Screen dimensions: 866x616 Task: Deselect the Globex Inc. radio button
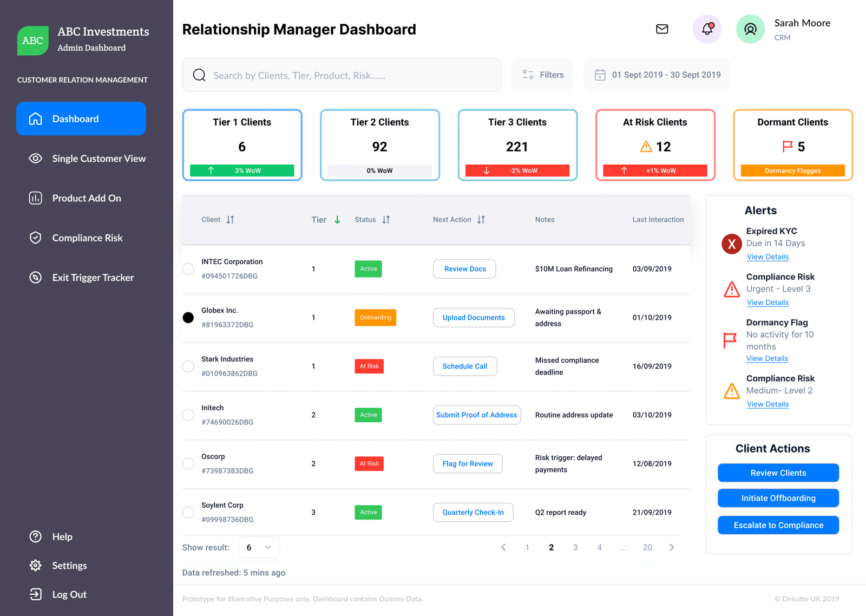tap(188, 318)
